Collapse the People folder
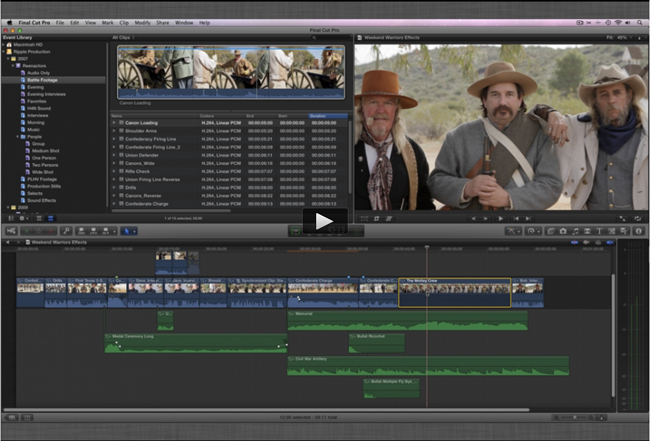 18,136
